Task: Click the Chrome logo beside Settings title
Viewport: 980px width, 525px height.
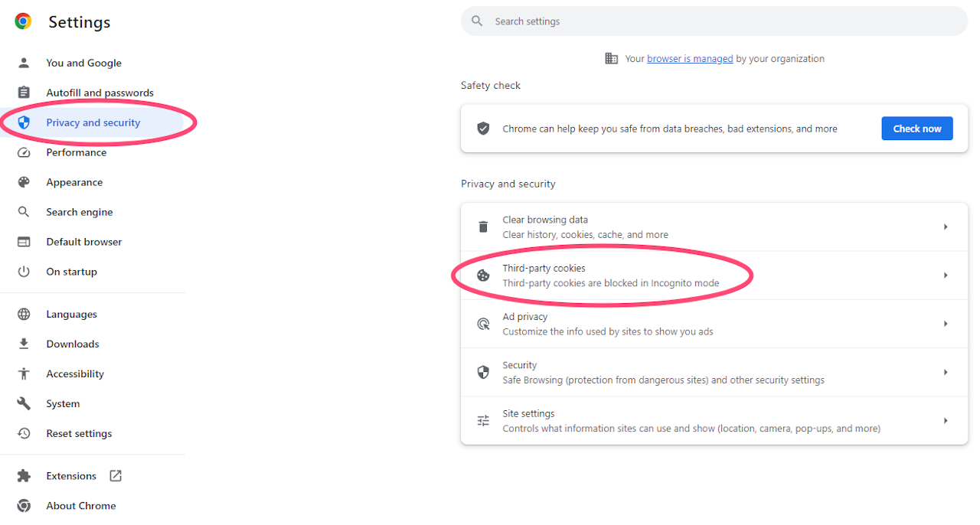Action: pyautogui.click(x=22, y=21)
